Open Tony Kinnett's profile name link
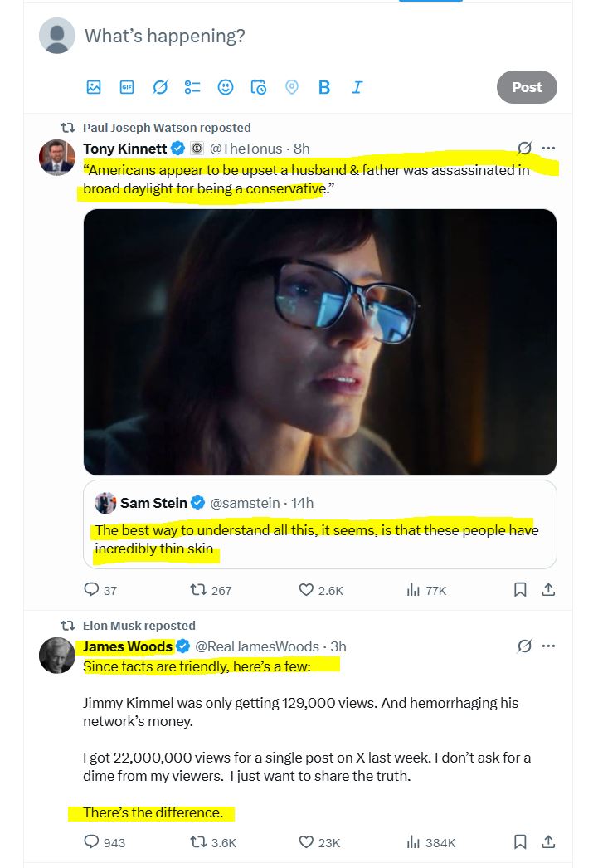Image resolution: width=598 pixels, height=868 pixels. (124, 149)
